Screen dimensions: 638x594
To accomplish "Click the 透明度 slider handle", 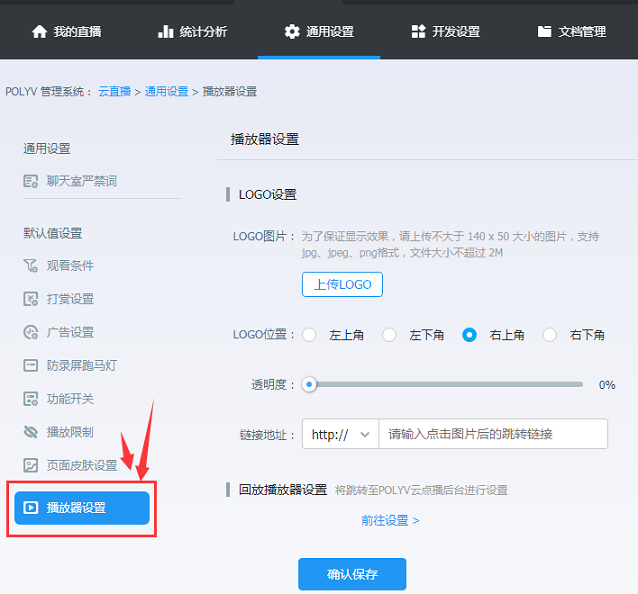I will coord(310,384).
